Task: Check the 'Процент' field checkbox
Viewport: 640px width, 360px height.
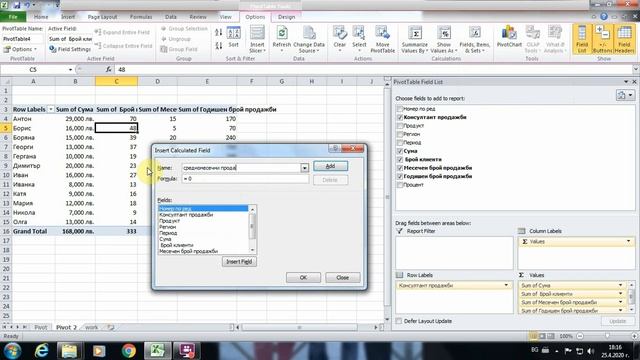Action: (400, 184)
